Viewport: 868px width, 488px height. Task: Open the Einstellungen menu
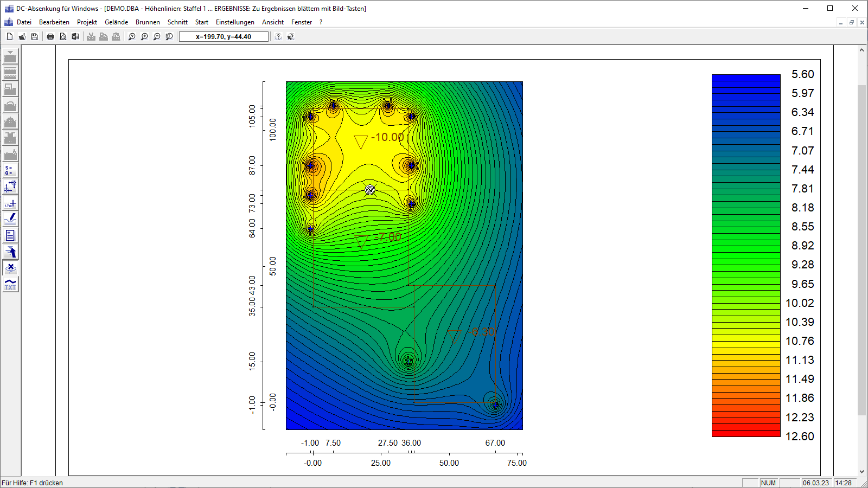coord(235,22)
